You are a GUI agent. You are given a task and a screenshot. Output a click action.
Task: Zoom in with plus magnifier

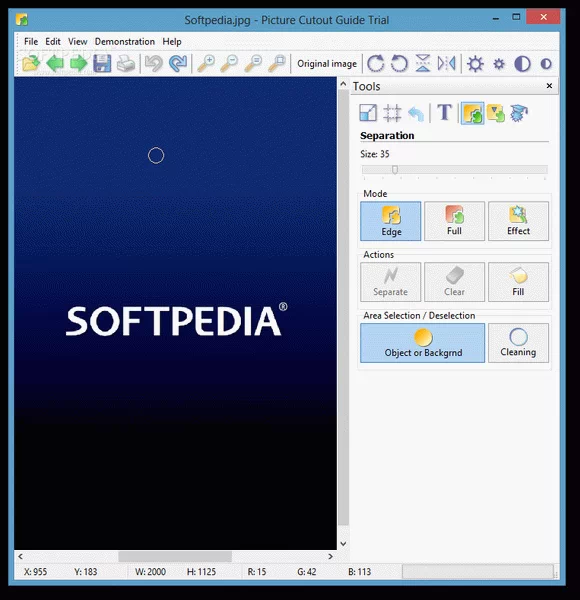tap(206, 64)
